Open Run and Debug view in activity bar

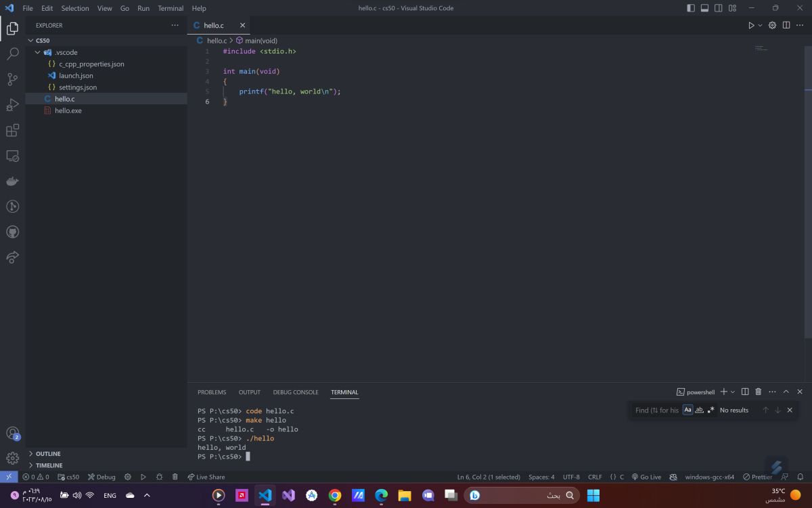(12, 105)
